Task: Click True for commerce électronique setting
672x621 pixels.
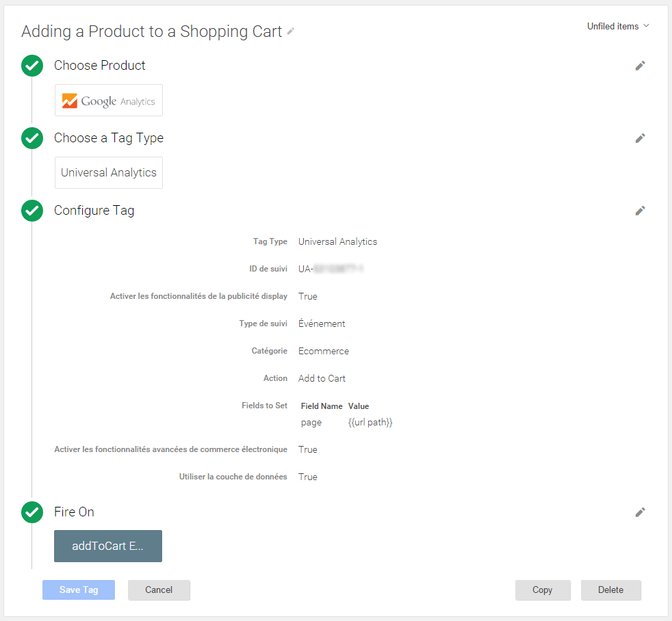Action: (308, 450)
